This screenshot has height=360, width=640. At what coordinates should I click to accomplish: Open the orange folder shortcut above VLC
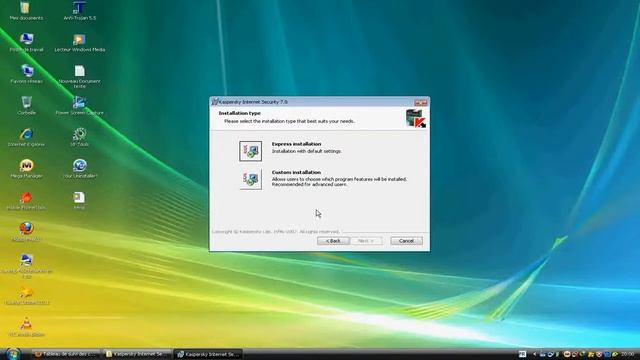pyautogui.click(x=26, y=296)
